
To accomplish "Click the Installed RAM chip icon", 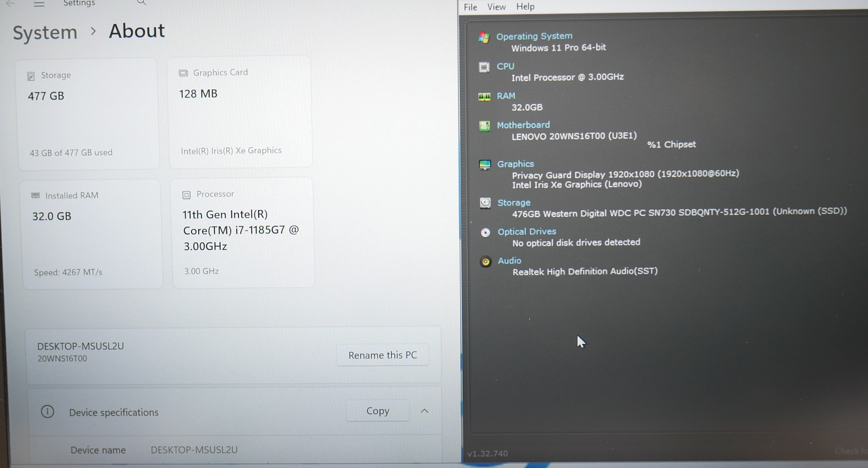I will point(36,195).
